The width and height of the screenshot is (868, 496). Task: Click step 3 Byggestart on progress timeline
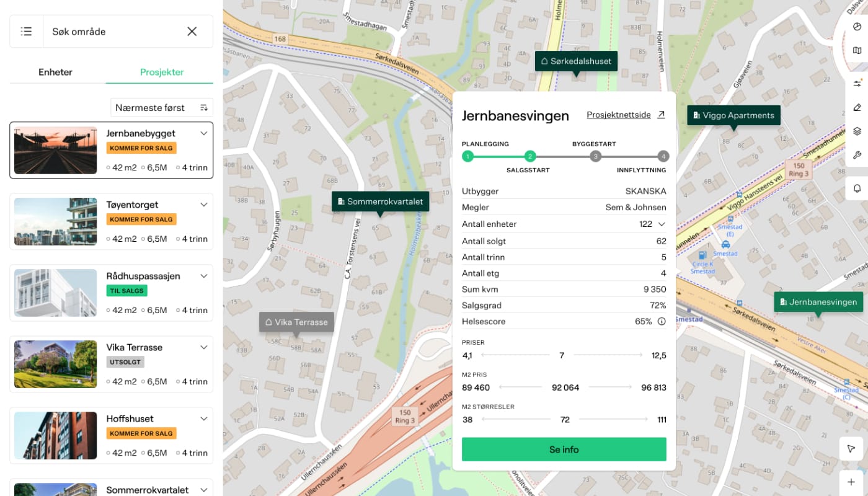[x=595, y=156]
